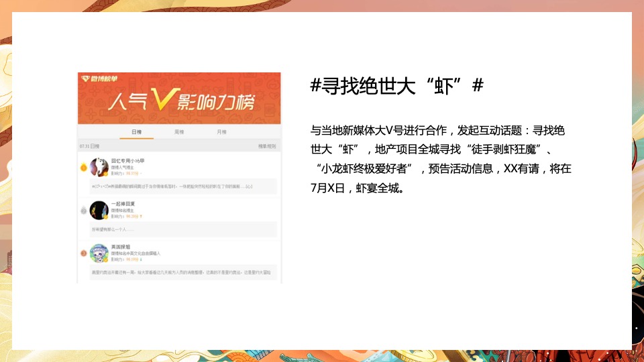Click the 好希望有那么一个人 post text
The image size is (644, 362).
113,229
